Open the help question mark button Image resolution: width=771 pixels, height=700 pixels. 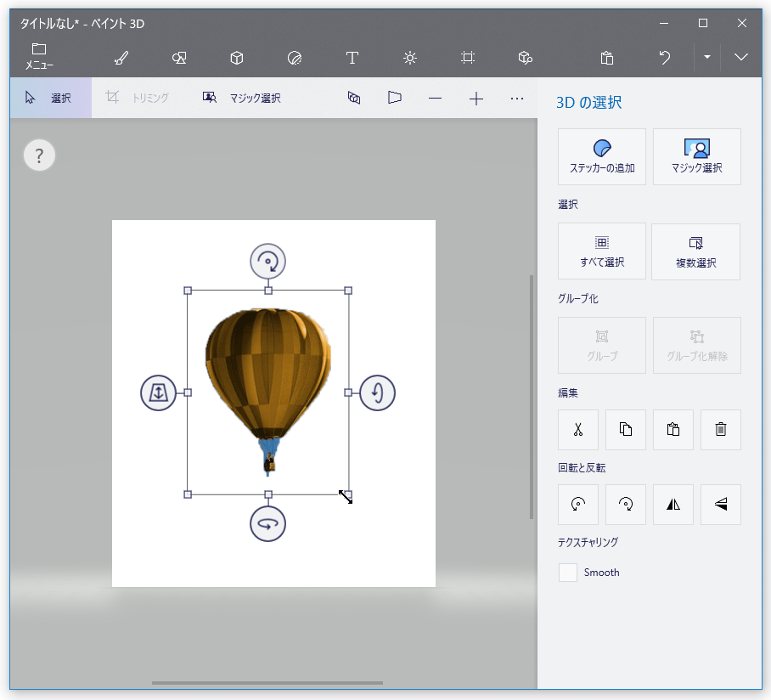[x=39, y=155]
